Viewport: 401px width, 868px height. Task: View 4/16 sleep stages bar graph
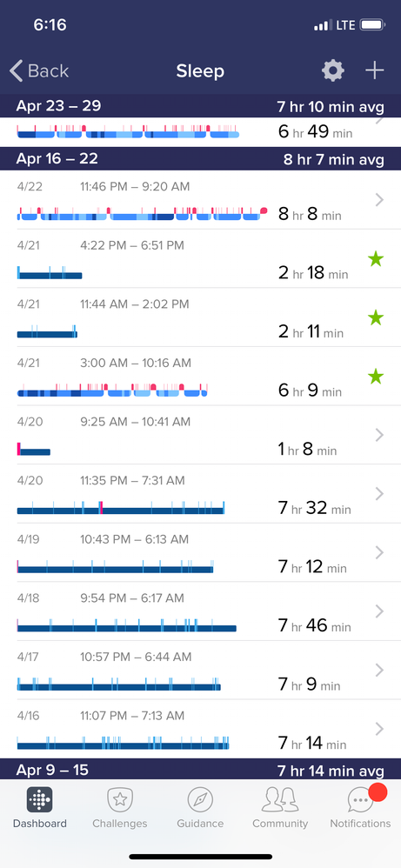(123, 743)
